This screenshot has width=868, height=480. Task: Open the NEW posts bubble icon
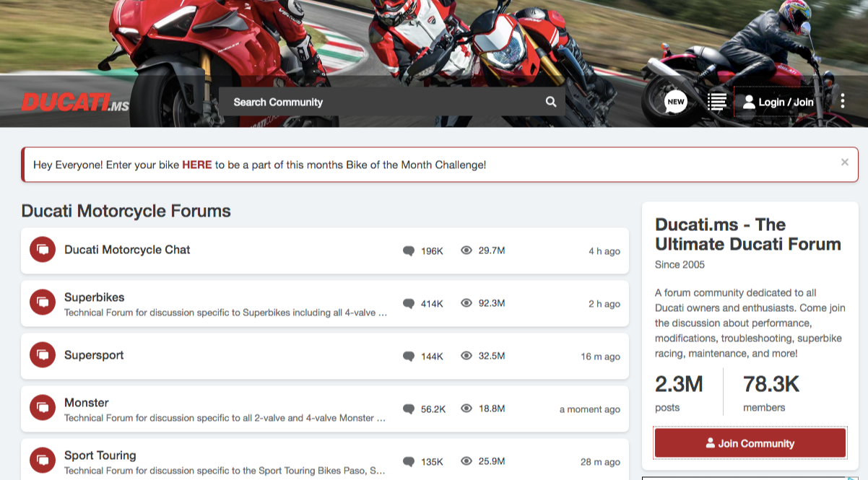click(676, 102)
